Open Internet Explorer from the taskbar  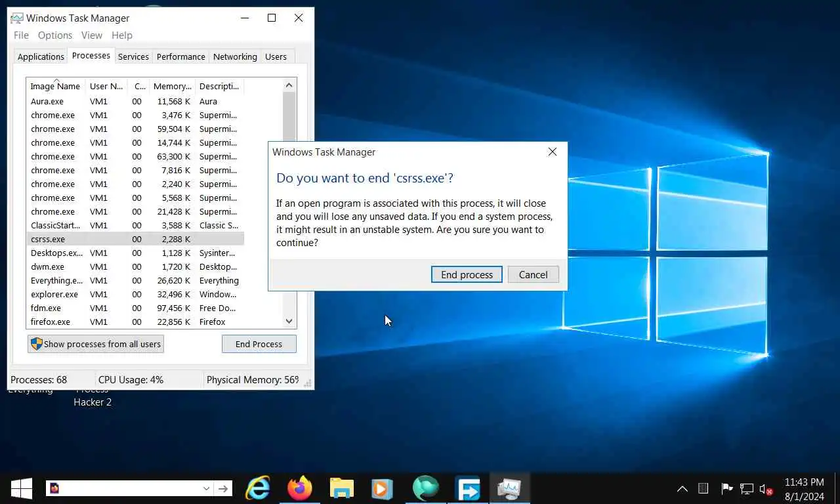coord(258,488)
